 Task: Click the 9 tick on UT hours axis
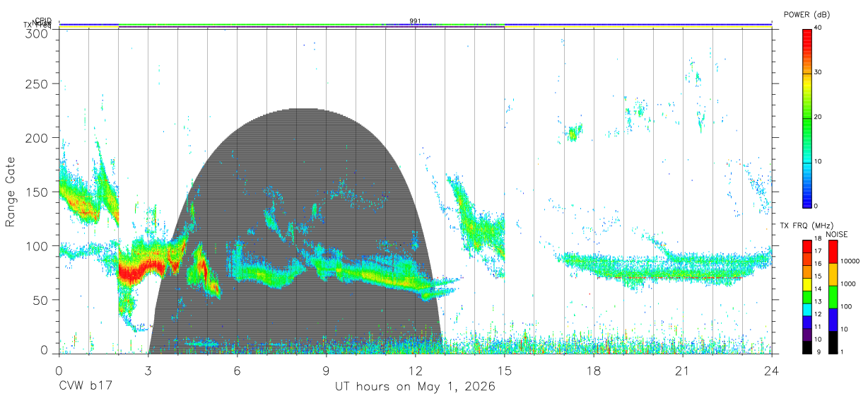click(x=327, y=371)
